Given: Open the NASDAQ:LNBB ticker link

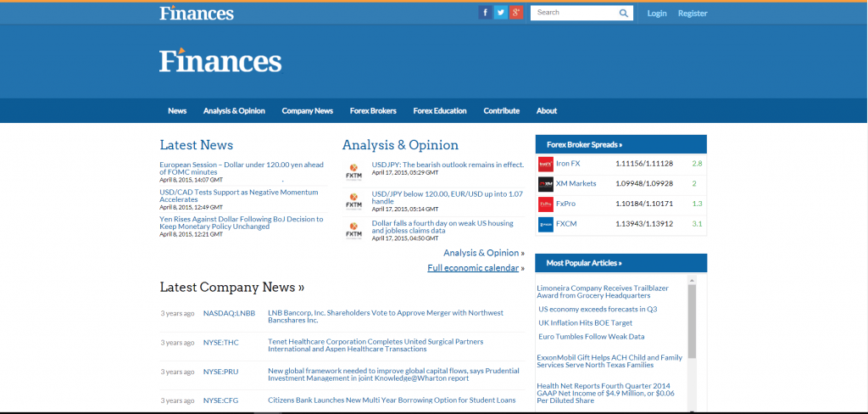Looking at the screenshot, I should 229,313.
